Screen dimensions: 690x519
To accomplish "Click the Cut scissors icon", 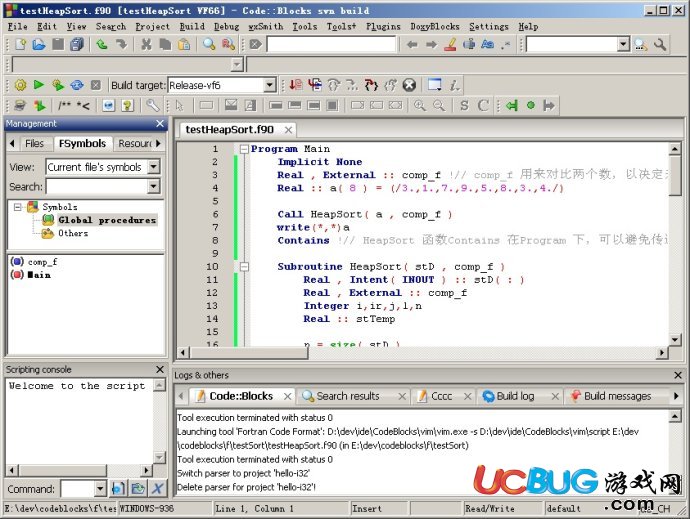I will (146, 44).
